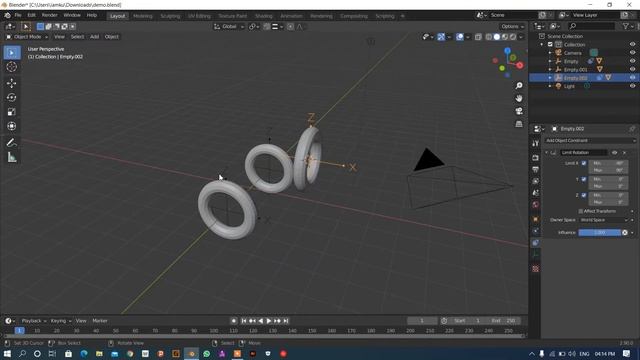This screenshot has height=360, width=640.
Task: Open the Windows Start menu
Action: click(x=7, y=353)
